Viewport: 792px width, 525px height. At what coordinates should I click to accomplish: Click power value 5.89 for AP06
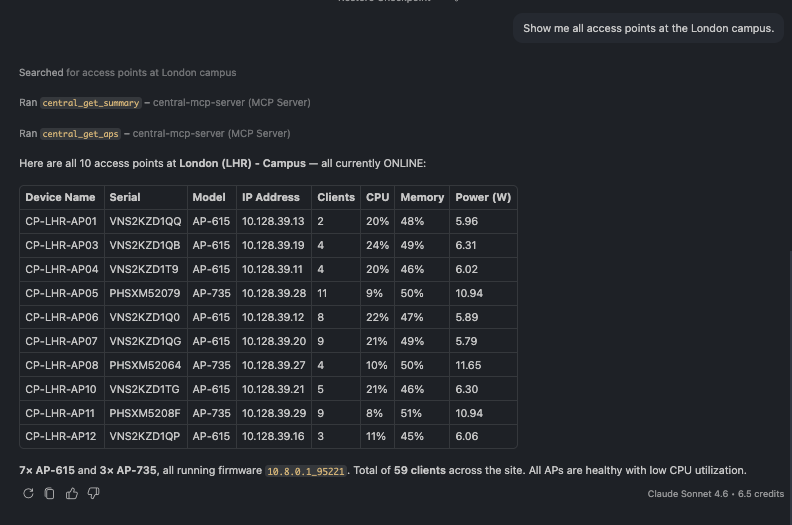point(466,317)
